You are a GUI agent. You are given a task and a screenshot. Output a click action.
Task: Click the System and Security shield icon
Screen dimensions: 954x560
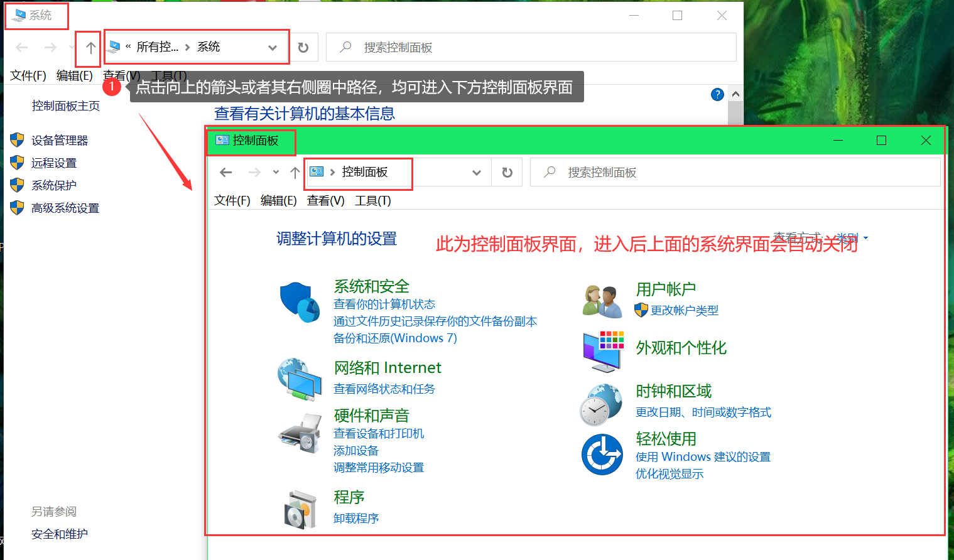click(300, 302)
